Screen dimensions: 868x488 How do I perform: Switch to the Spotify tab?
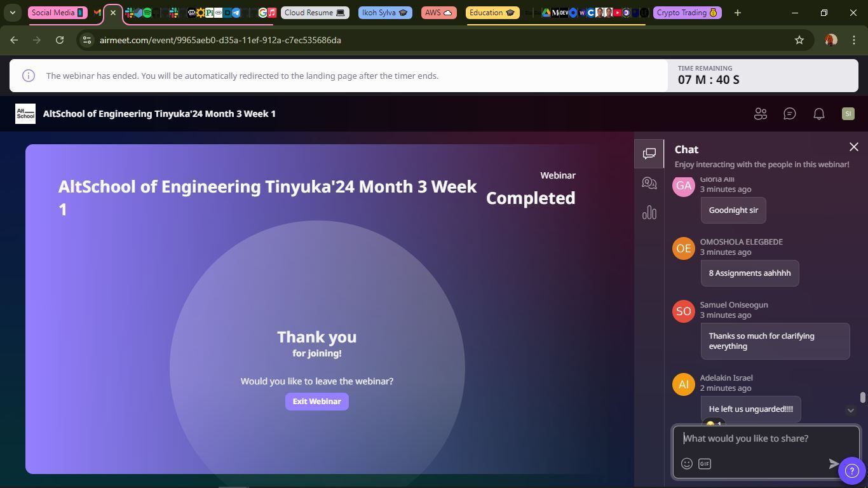[x=147, y=13]
